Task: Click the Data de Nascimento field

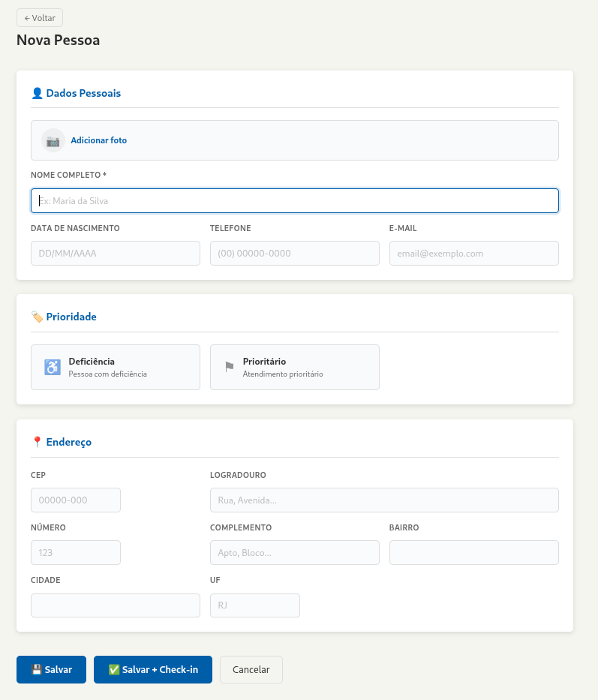Action: click(x=116, y=253)
